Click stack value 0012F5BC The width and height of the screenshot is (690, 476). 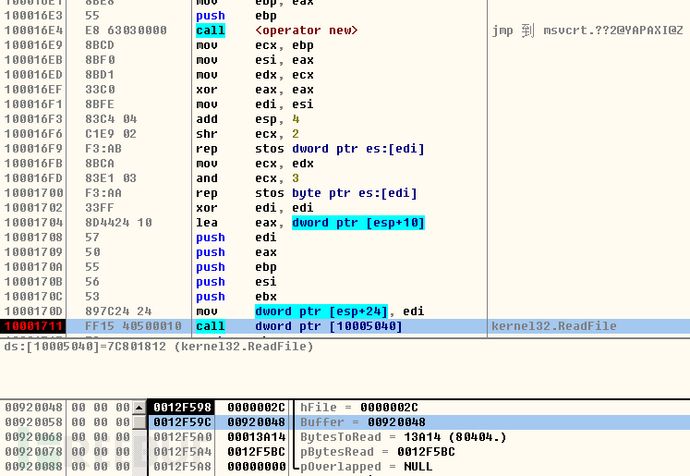(256, 452)
